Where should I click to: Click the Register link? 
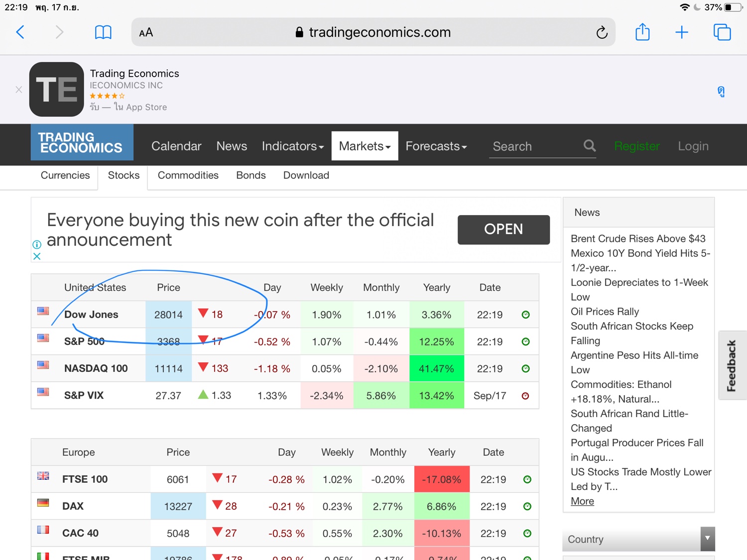tap(637, 146)
